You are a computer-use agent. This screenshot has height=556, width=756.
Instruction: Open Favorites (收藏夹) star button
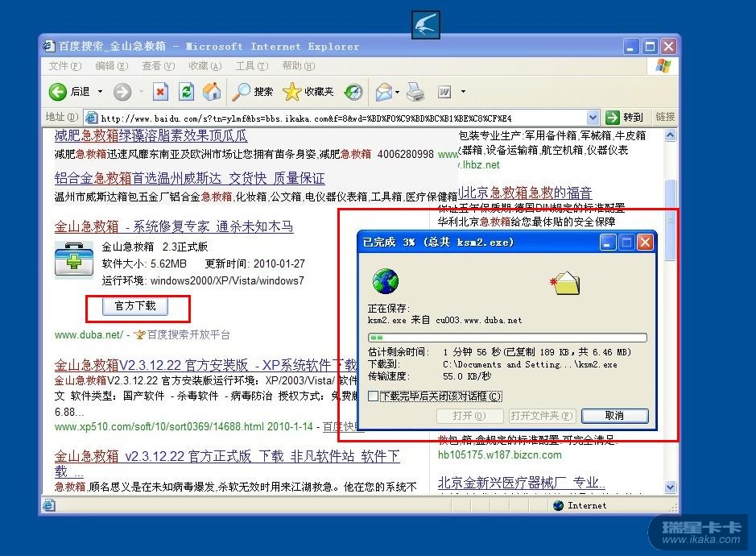point(308,92)
